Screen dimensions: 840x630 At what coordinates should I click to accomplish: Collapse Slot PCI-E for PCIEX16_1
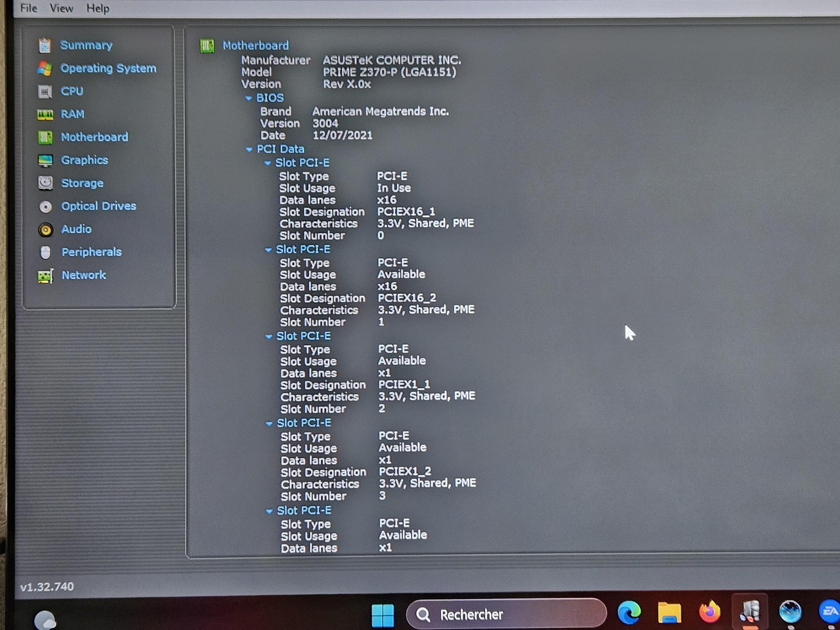pyautogui.click(x=268, y=163)
